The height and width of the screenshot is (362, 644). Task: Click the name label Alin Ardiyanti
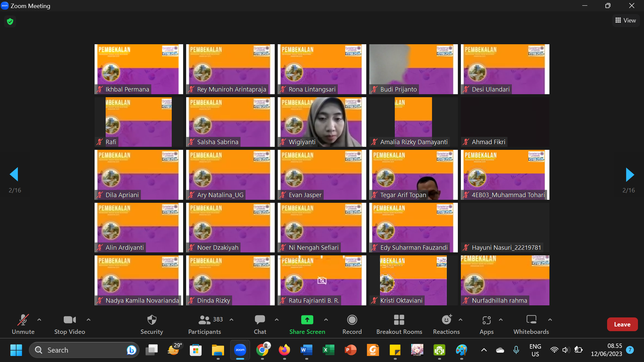124,248
